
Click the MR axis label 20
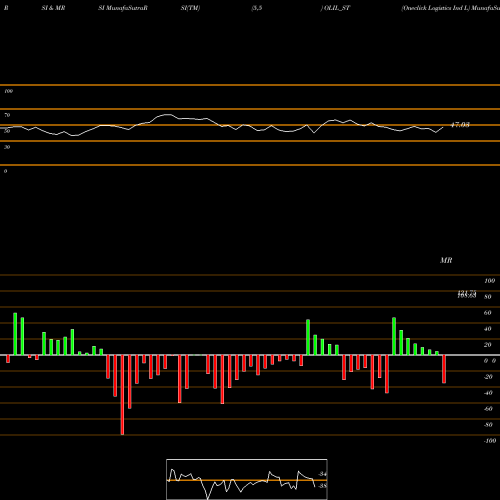487,345
